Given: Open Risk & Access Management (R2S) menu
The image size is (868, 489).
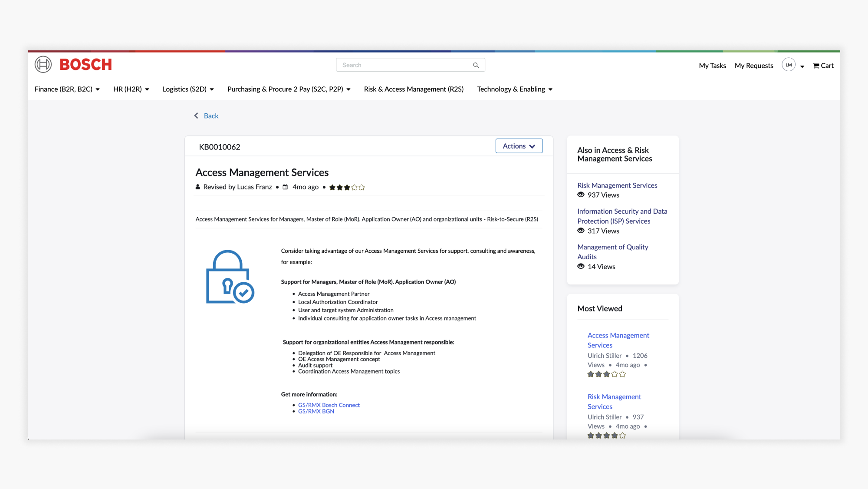Looking at the screenshot, I should tap(413, 89).
